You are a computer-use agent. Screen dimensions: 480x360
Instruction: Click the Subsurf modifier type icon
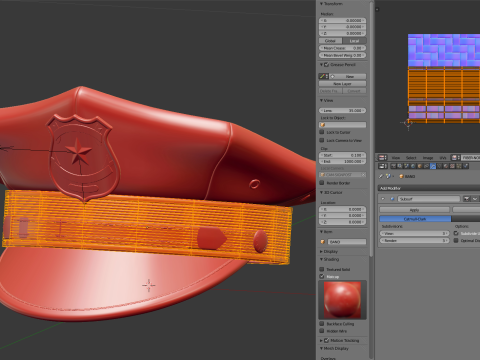(392, 199)
